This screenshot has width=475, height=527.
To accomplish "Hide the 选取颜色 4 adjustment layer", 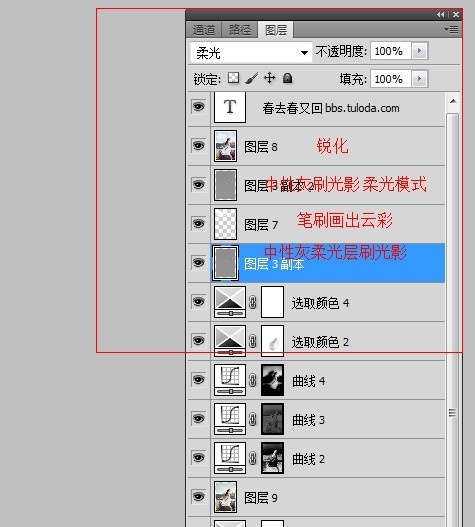I will click(198, 302).
